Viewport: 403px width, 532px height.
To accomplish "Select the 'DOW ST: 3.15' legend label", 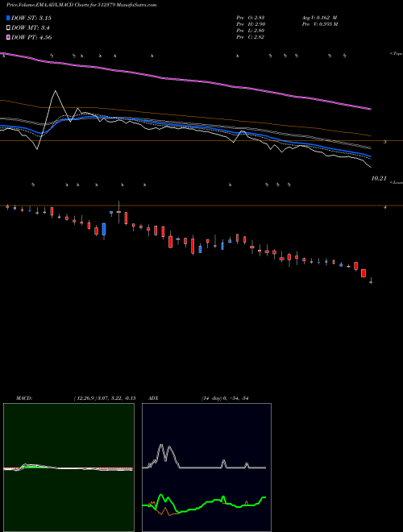I will coord(31,18).
